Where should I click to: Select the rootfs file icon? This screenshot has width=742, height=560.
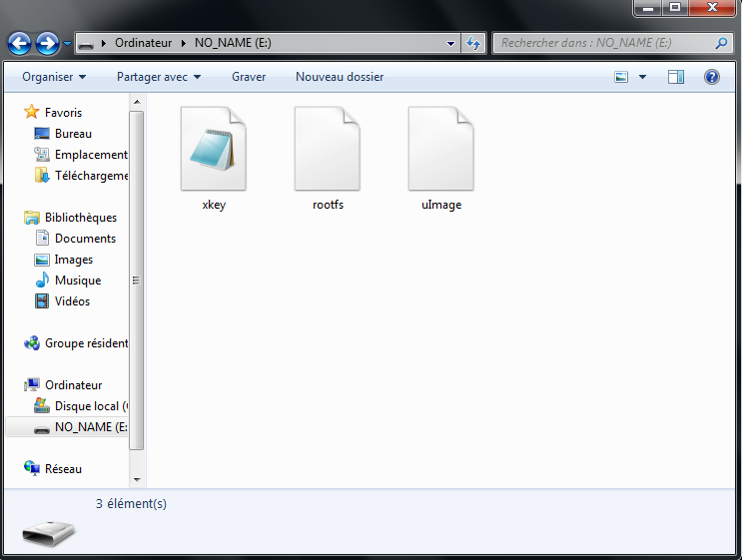click(x=327, y=149)
